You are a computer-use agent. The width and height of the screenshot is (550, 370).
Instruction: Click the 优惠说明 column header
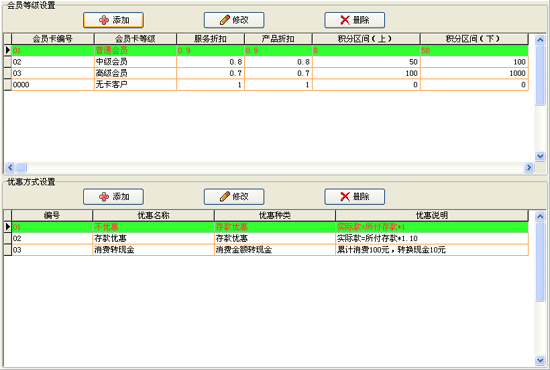tap(432, 215)
